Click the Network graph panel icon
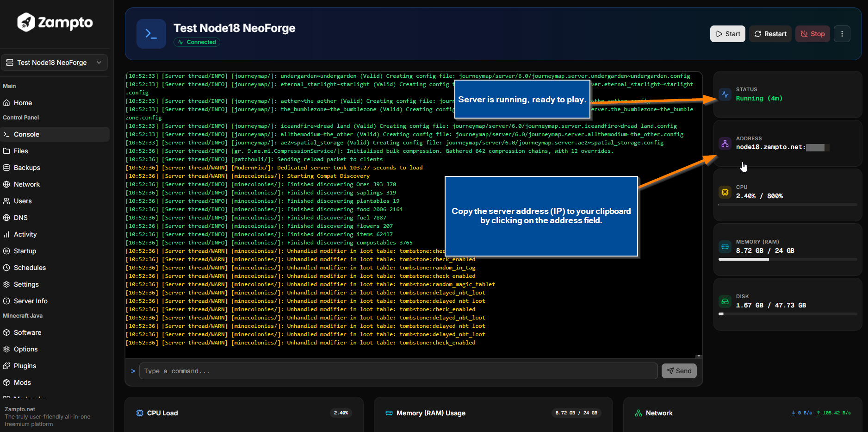868x432 pixels. (x=639, y=413)
